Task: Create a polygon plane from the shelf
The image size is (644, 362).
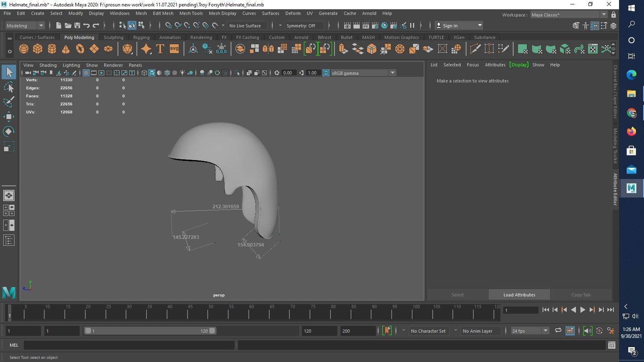Action: 94,49
